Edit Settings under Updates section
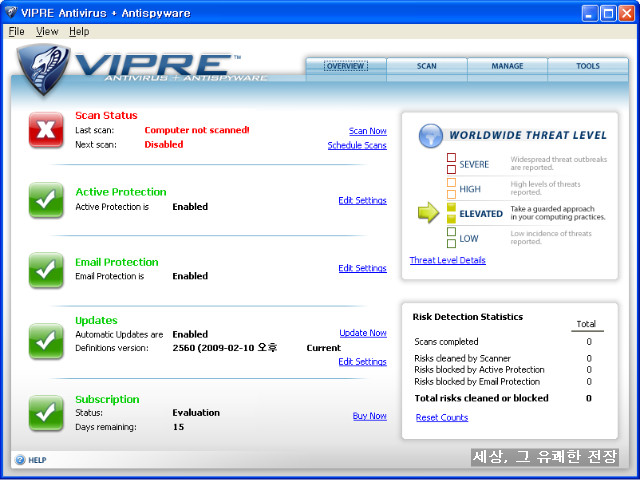 [362, 362]
